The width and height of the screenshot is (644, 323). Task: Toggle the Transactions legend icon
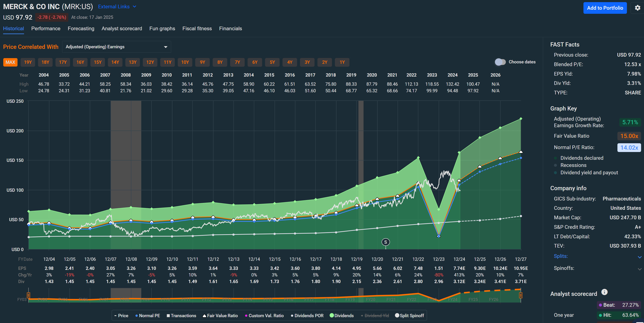[168, 315]
